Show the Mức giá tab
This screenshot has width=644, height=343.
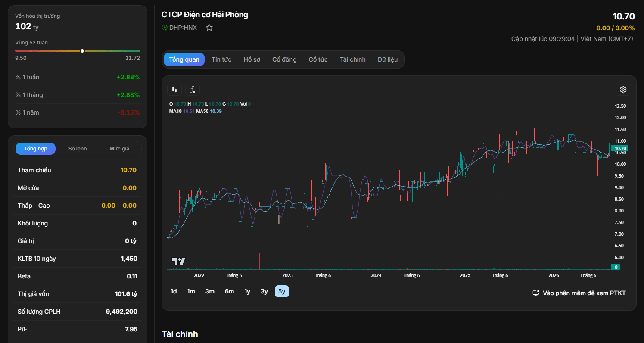(119, 149)
